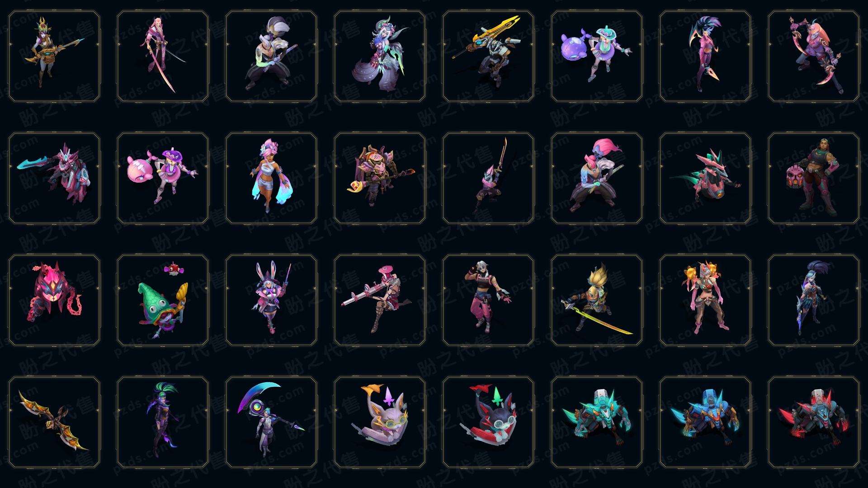Pick the heavy armored knight with shield tile

(x=380, y=178)
